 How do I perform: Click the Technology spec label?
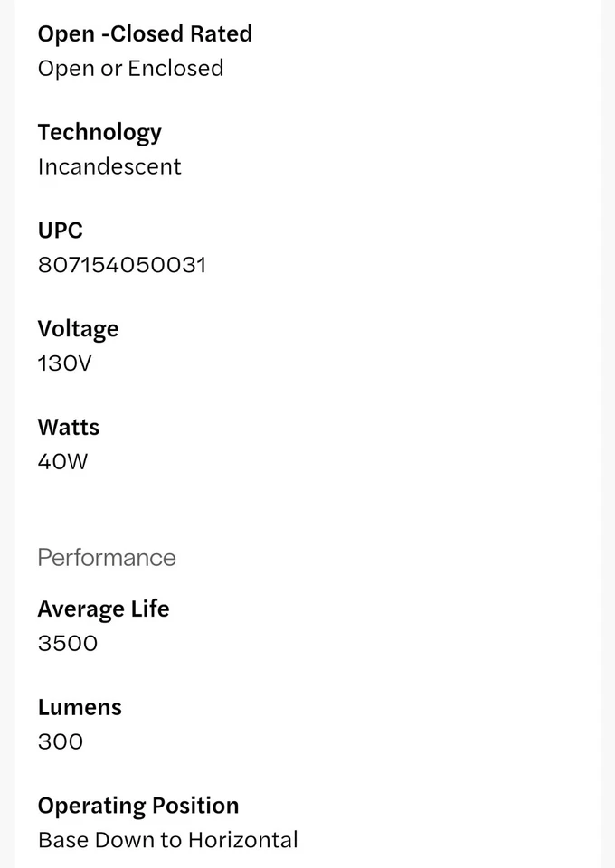pos(99,133)
